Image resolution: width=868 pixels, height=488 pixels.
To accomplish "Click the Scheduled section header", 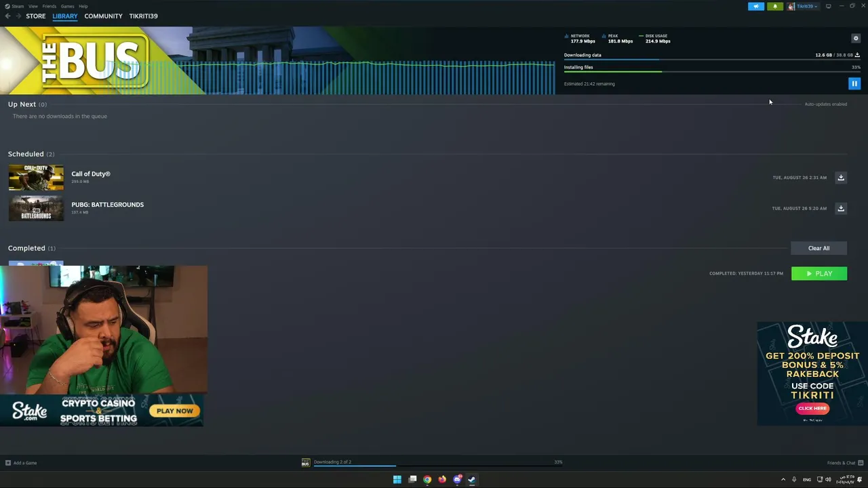I will coord(31,154).
